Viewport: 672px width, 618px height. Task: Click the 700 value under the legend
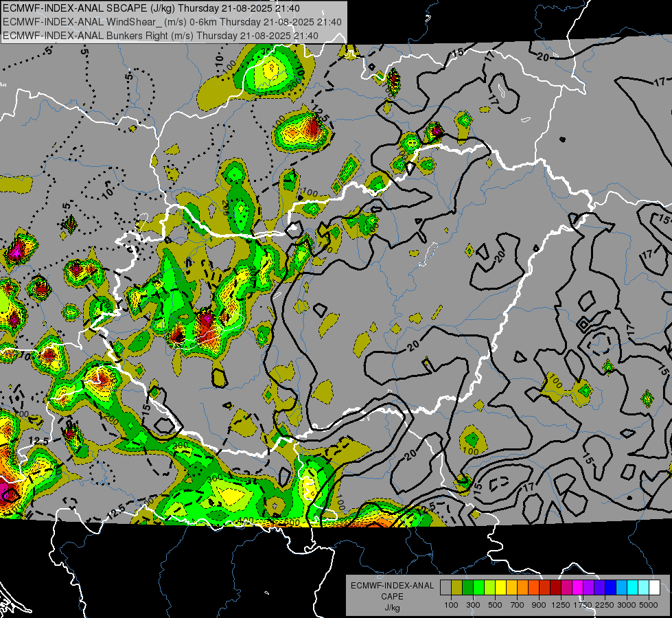[518, 605]
